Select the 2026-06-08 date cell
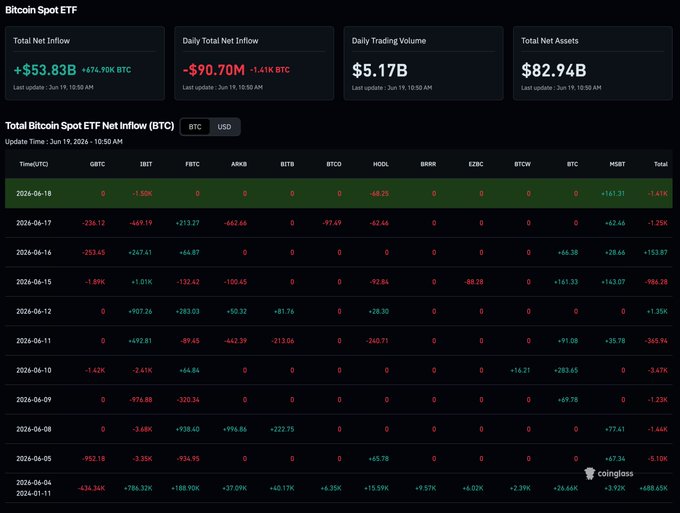 (34, 429)
